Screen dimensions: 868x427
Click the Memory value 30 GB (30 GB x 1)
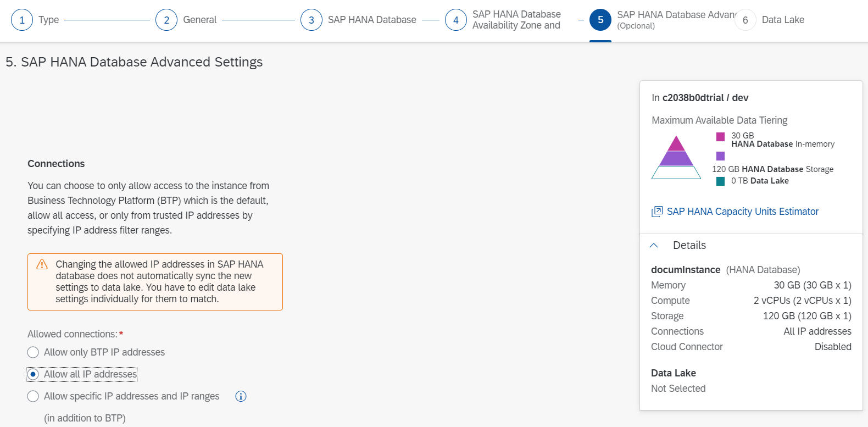[813, 285]
